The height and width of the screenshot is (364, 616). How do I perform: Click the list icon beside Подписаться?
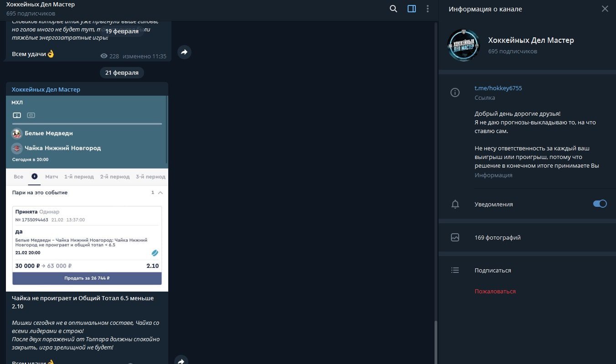click(455, 270)
